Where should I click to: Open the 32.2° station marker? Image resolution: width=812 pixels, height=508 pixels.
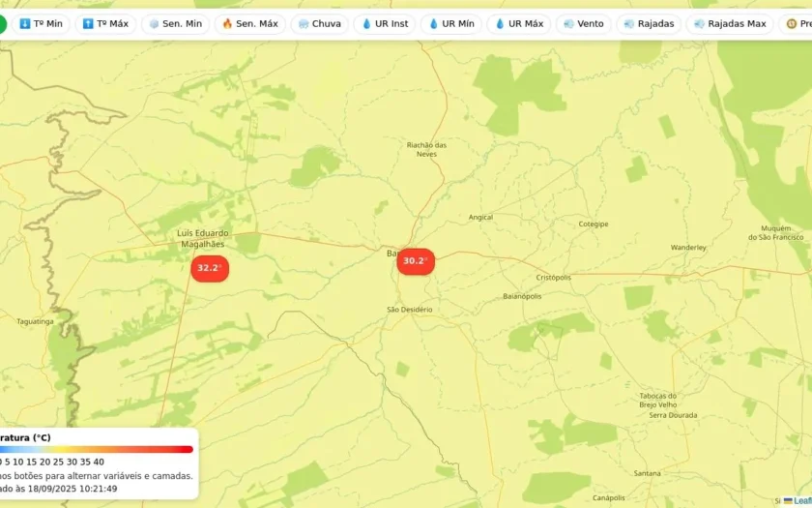[210, 269]
